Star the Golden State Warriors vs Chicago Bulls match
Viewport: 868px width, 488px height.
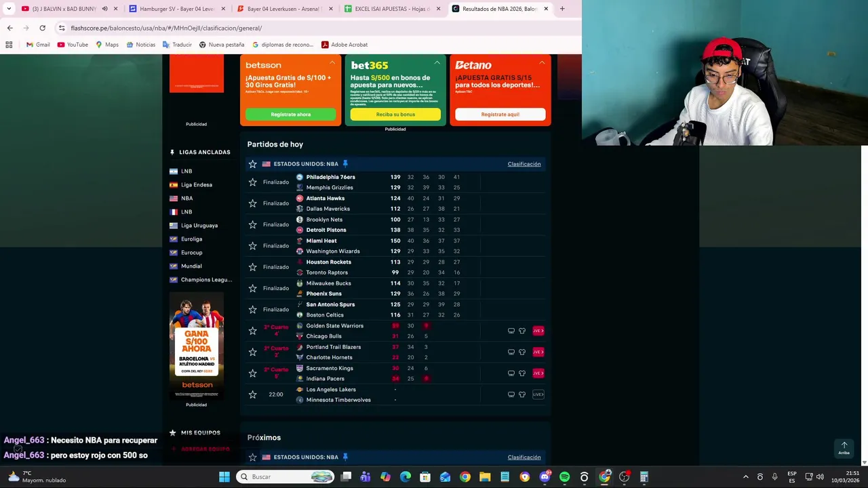click(253, 331)
